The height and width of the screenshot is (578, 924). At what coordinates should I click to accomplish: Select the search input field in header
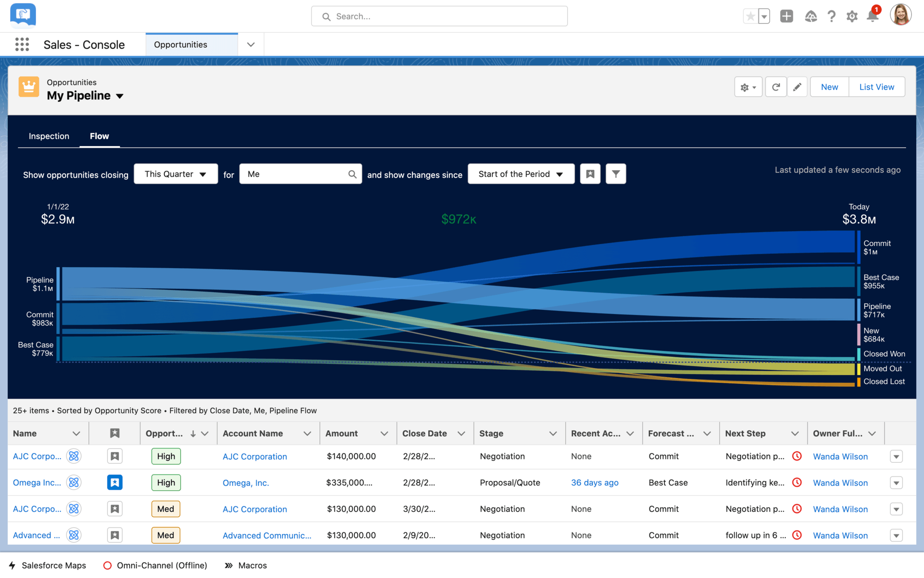click(x=440, y=16)
